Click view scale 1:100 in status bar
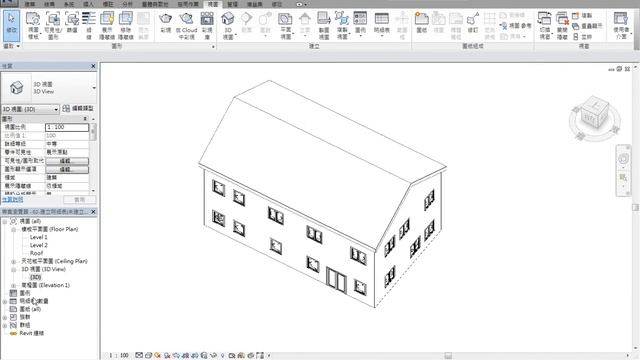Image resolution: width=640 pixels, height=360 pixels. tap(119, 356)
